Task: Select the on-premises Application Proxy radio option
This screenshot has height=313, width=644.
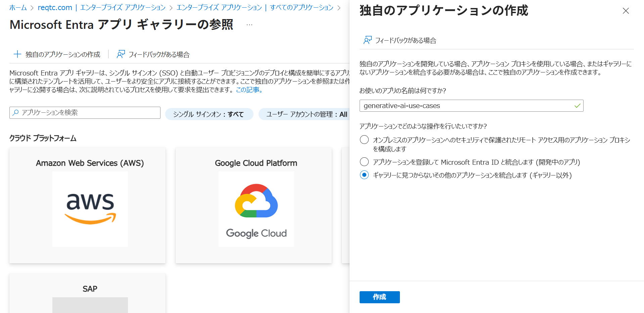Action: [364, 140]
